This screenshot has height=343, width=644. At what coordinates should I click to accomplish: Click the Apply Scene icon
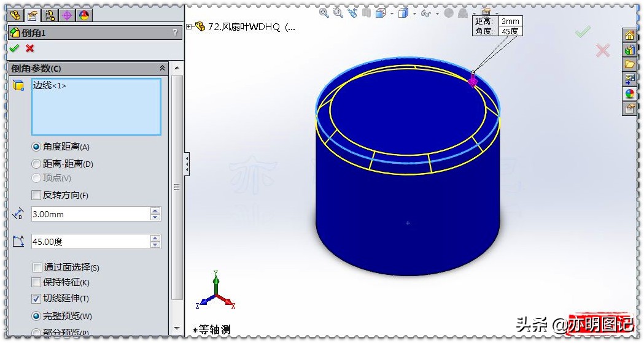463,13
